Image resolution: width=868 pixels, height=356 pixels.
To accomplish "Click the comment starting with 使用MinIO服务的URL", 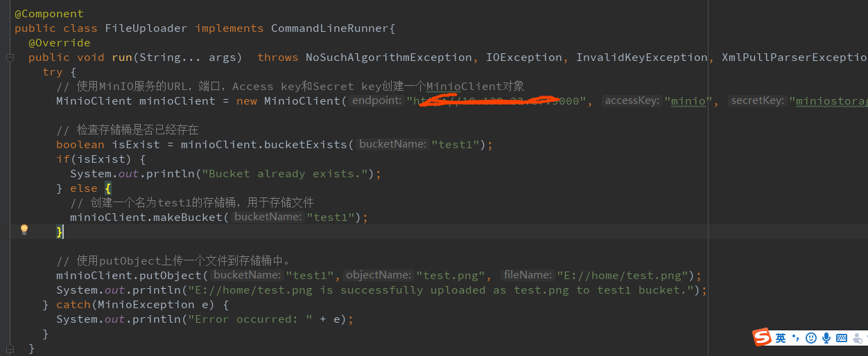I will [290, 87].
